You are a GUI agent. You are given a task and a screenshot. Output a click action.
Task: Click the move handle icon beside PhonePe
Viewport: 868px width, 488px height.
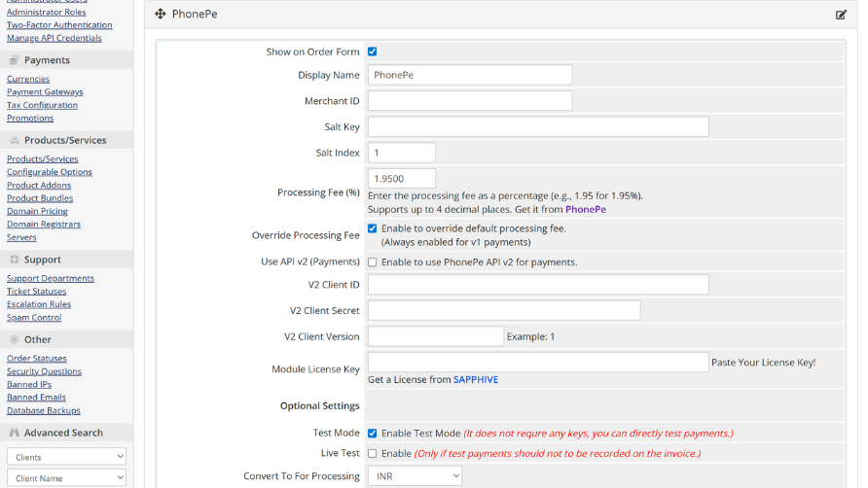161,15
